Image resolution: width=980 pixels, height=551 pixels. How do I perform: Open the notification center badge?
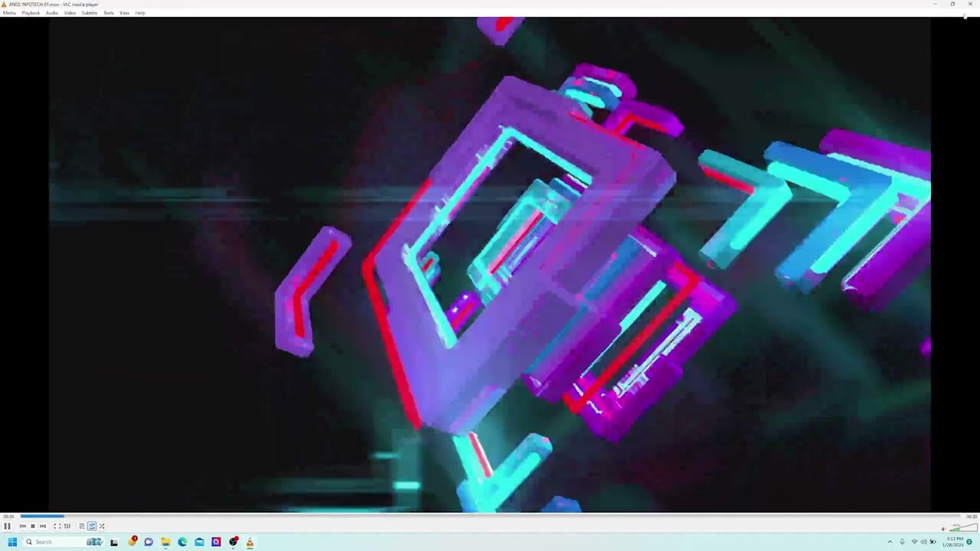point(969,542)
